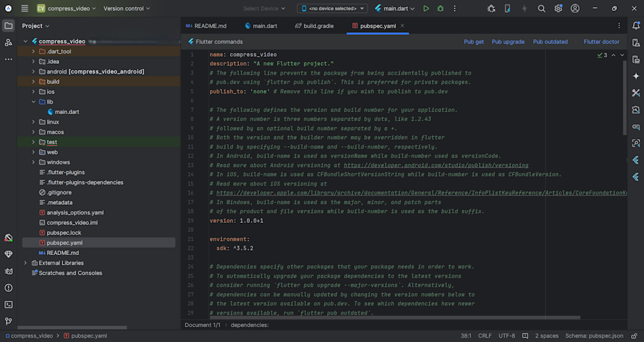Open the Structure tool window icon
Screen dimensions: 644x342
coord(8,43)
